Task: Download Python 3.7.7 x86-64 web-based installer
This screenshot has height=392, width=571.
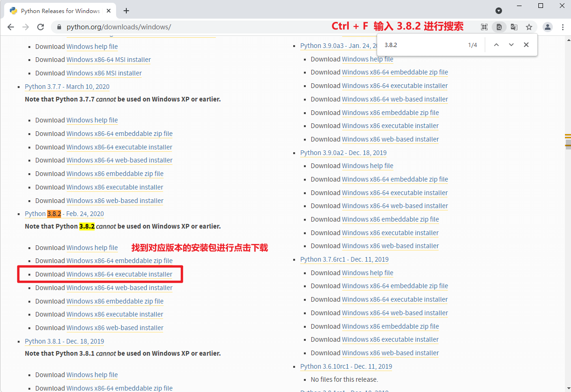Action: coord(119,160)
